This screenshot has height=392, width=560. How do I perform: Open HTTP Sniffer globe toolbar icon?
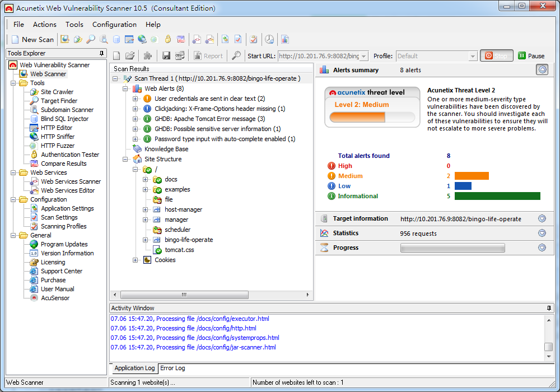pyautogui.click(x=142, y=39)
